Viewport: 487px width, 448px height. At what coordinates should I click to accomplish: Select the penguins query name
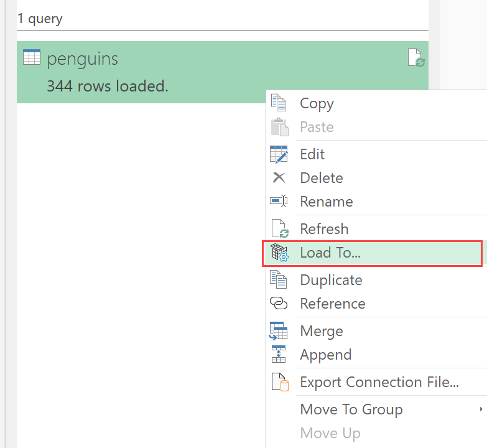click(82, 59)
